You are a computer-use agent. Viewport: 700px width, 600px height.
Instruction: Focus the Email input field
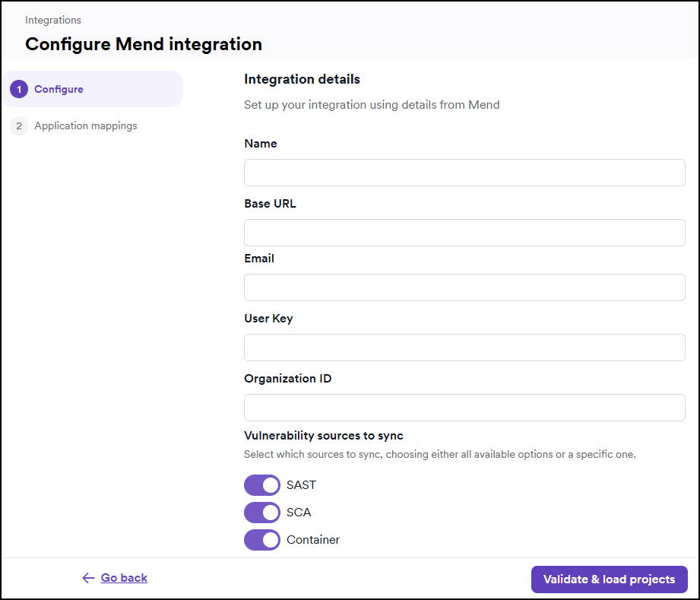(464, 287)
